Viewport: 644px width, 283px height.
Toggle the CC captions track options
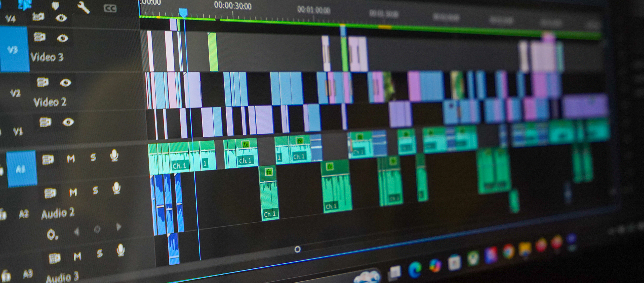point(110,9)
